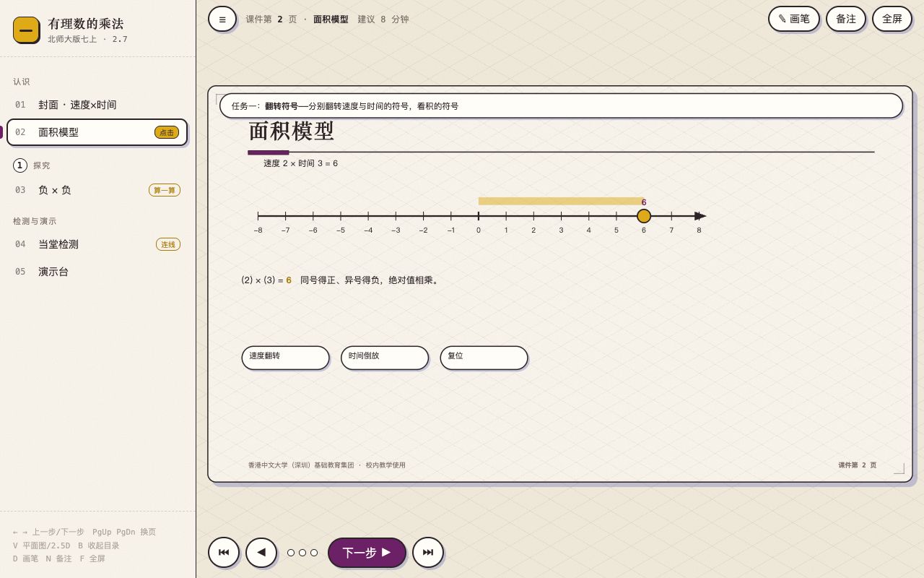Viewport: 924px width, 578px height.
Task: Click the 任务一 task instruction banner
Action: pyautogui.click(x=561, y=105)
